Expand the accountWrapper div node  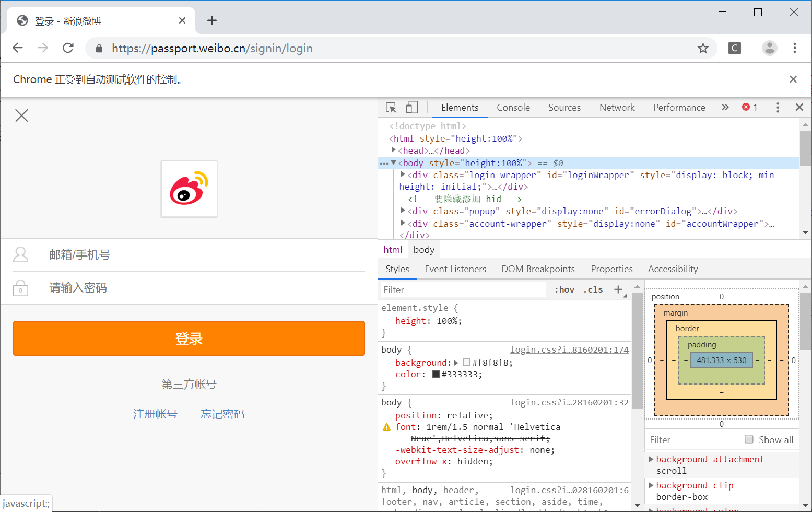(403, 223)
